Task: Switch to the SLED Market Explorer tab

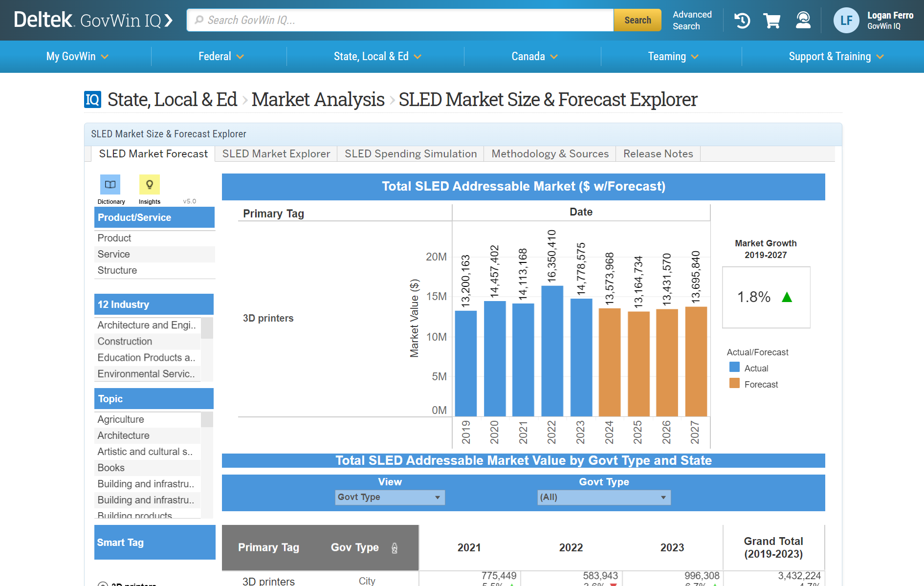Action: click(276, 154)
